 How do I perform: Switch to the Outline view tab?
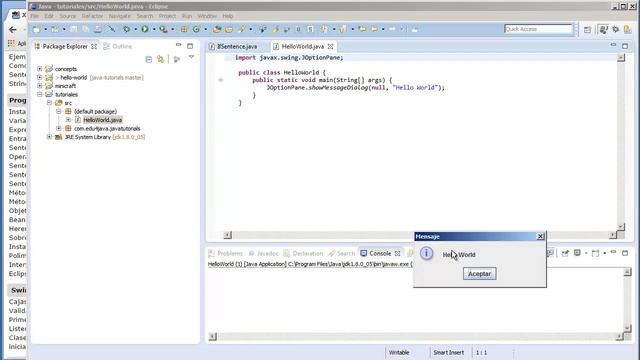click(x=118, y=47)
